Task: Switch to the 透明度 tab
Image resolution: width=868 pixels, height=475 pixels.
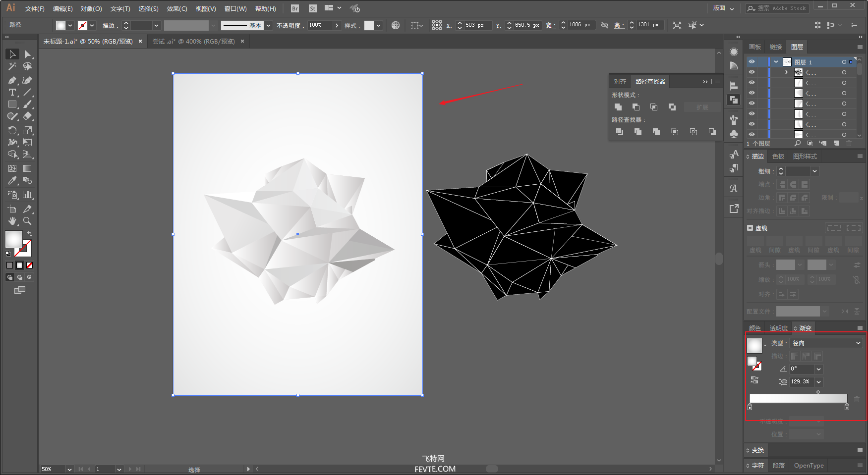Action: pyautogui.click(x=778, y=328)
